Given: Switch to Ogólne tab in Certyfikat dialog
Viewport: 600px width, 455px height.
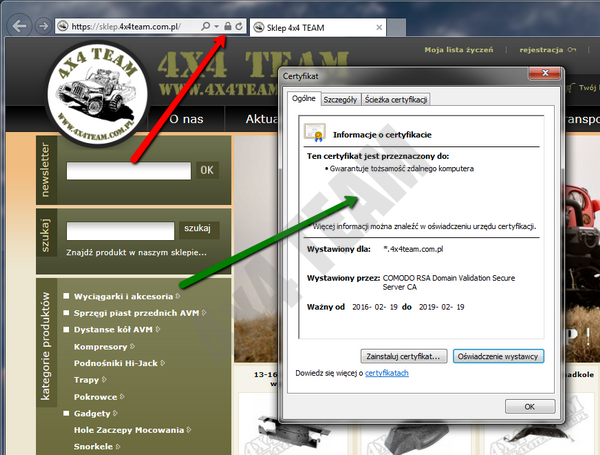Looking at the screenshot, I should pos(304,98).
